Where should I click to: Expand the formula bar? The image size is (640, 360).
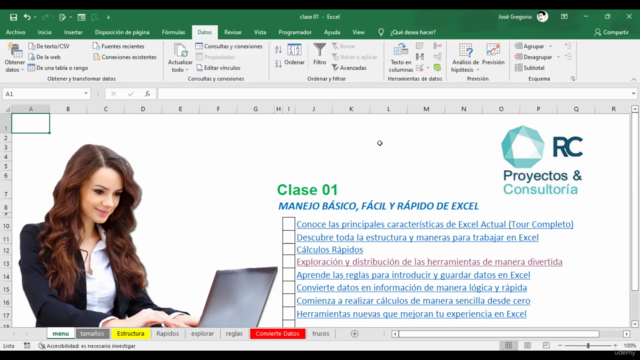point(633,94)
